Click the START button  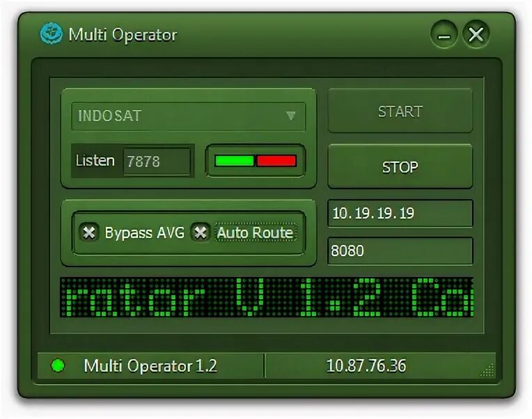point(400,111)
